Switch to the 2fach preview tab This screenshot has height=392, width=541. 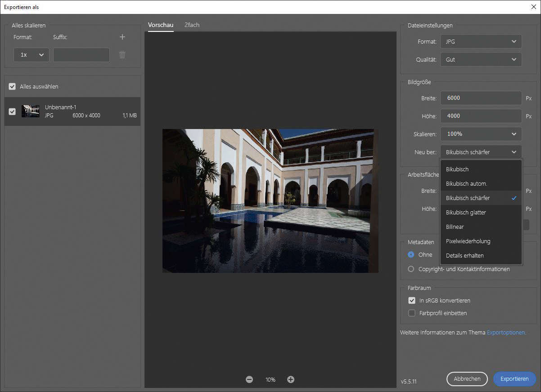192,25
